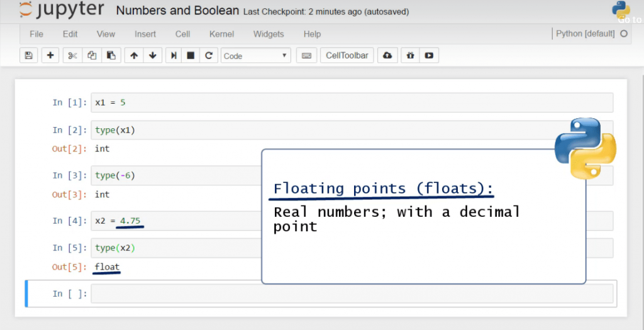The width and height of the screenshot is (644, 330).
Task: Expand the Code cell type dropdown
Action: tap(255, 55)
